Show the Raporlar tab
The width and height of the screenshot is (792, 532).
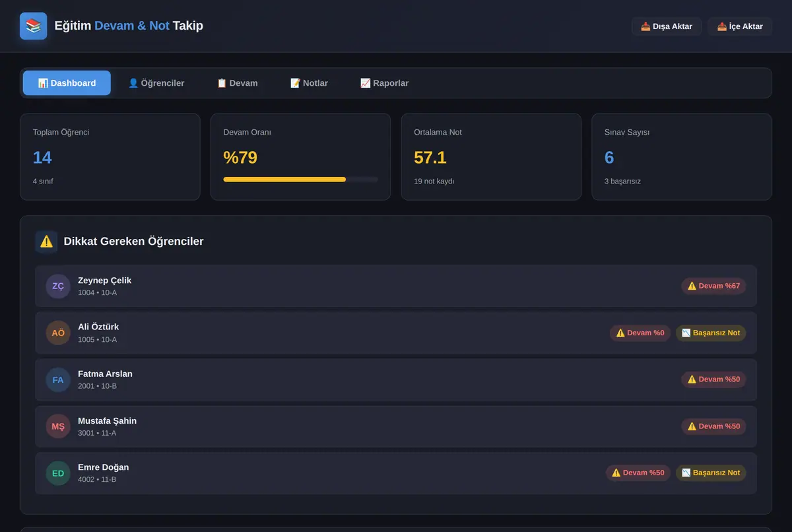pos(384,83)
